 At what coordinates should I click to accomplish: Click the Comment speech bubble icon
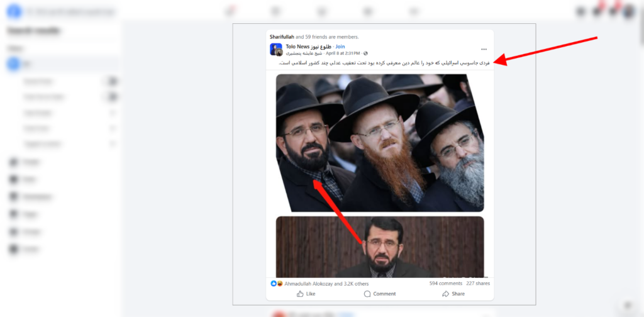point(367,294)
